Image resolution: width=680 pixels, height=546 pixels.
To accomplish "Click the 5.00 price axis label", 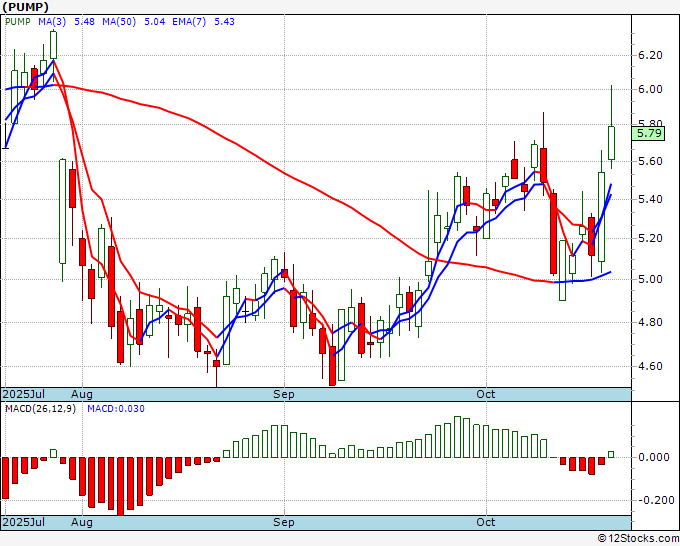I will tap(650, 279).
